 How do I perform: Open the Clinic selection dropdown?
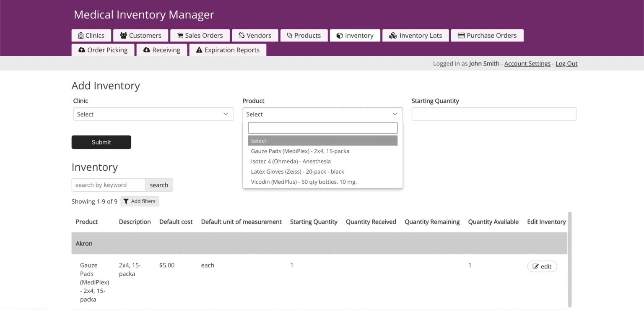153,114
